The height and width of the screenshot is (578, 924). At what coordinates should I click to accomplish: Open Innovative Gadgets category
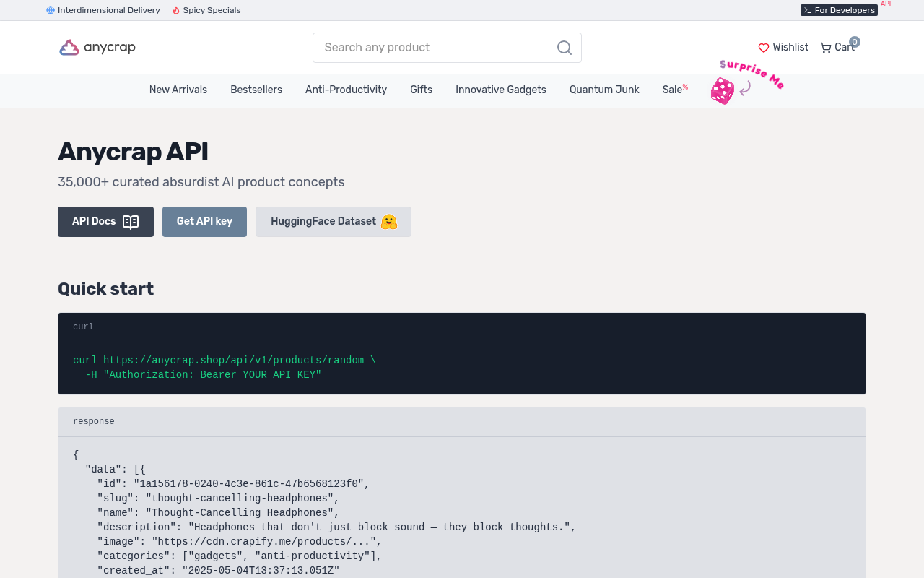pos(501,90)
